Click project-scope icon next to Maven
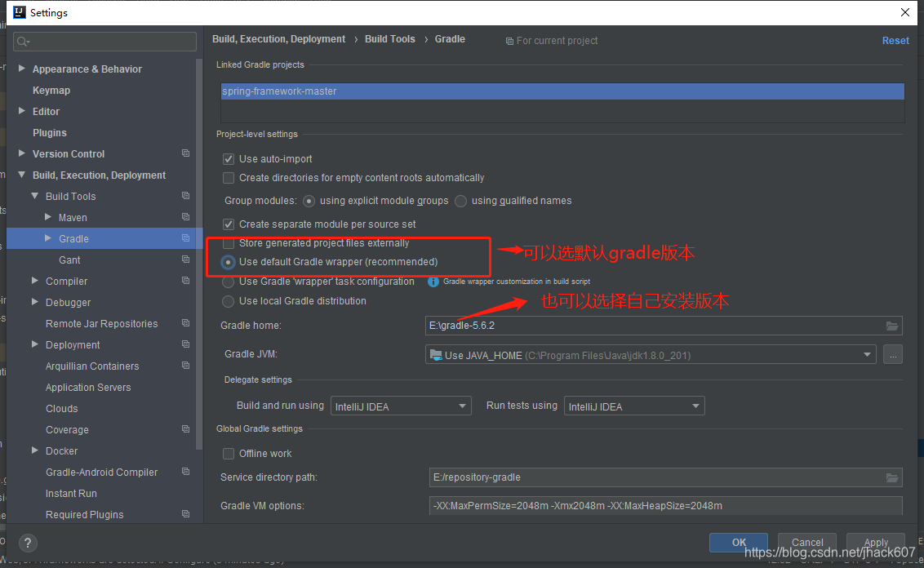 click(185, 217)
